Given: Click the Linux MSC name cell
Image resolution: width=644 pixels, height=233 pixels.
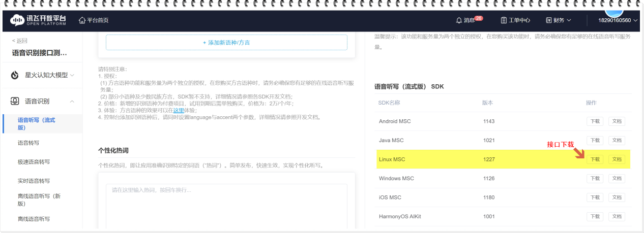Looking at the screenshot, I should point(392,159).
